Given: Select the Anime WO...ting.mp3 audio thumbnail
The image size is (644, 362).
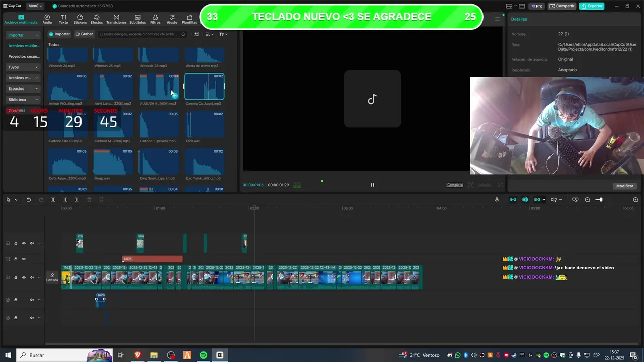Looking at the screenshot, I should point(67,86).
